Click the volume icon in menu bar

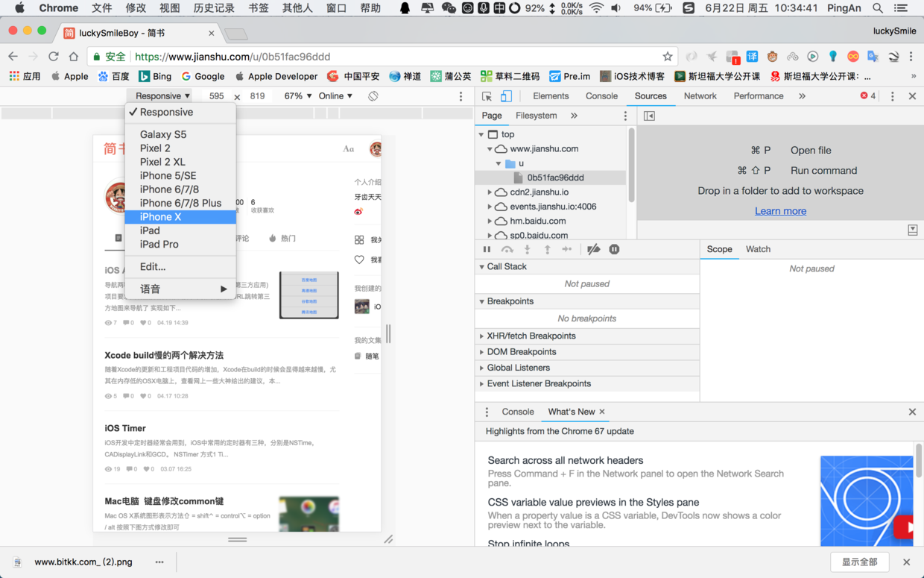(616, 8)
